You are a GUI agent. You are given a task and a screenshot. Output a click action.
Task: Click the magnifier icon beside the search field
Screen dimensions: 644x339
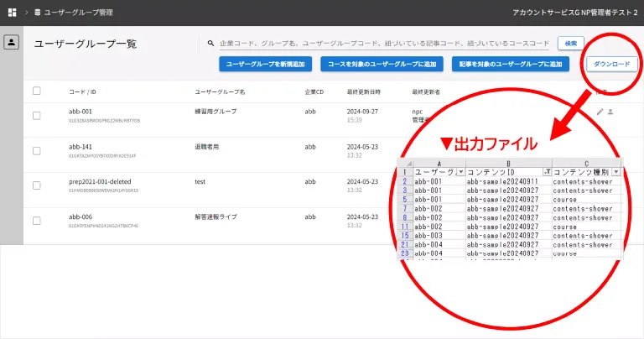[210, 43]
